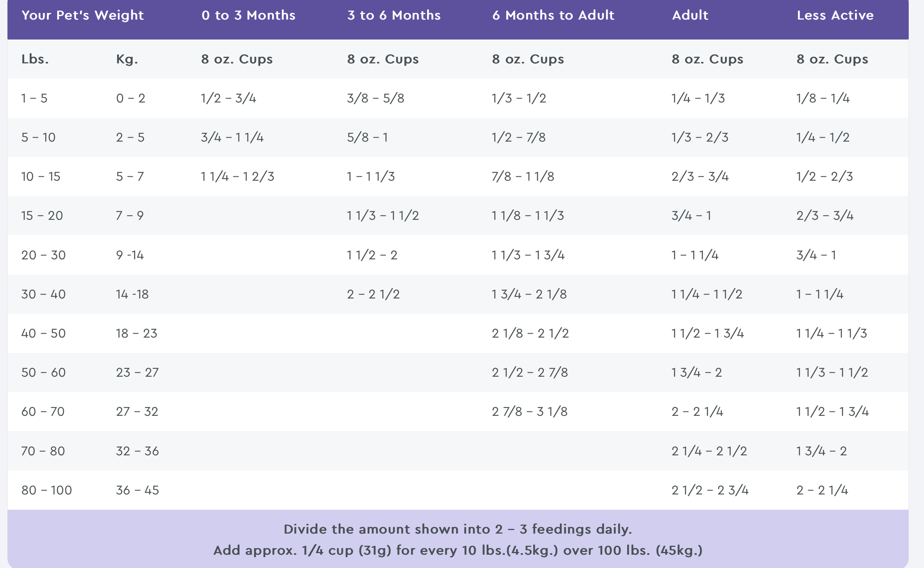
Task: Select the '20 – 30' lbs weight cell
Action: click(x=43, y=255)
